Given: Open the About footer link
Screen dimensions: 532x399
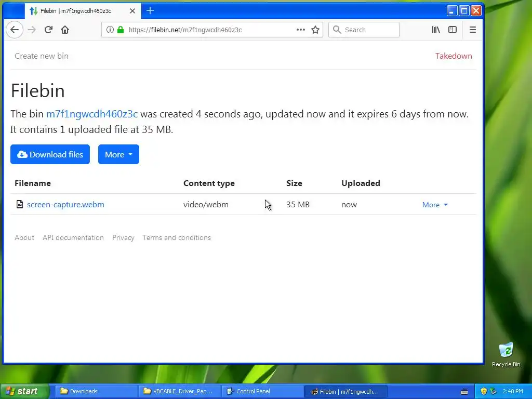Looking at the screenshot, I should point(24,237).
